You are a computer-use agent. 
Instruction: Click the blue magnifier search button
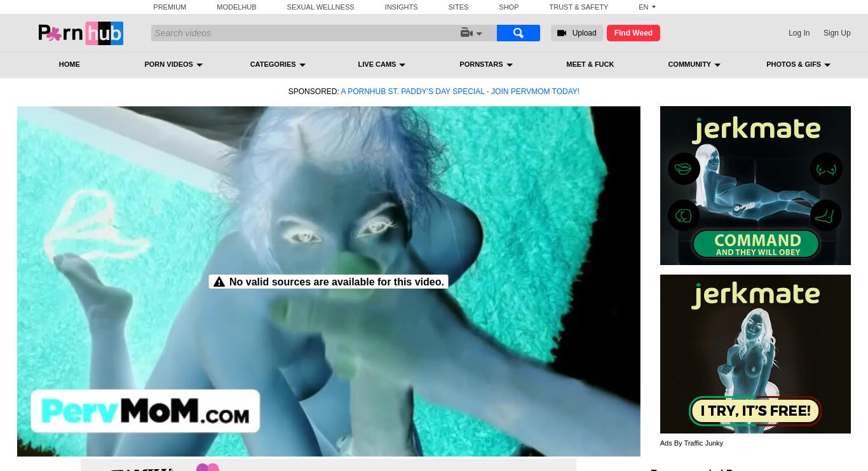pos(519,33)
